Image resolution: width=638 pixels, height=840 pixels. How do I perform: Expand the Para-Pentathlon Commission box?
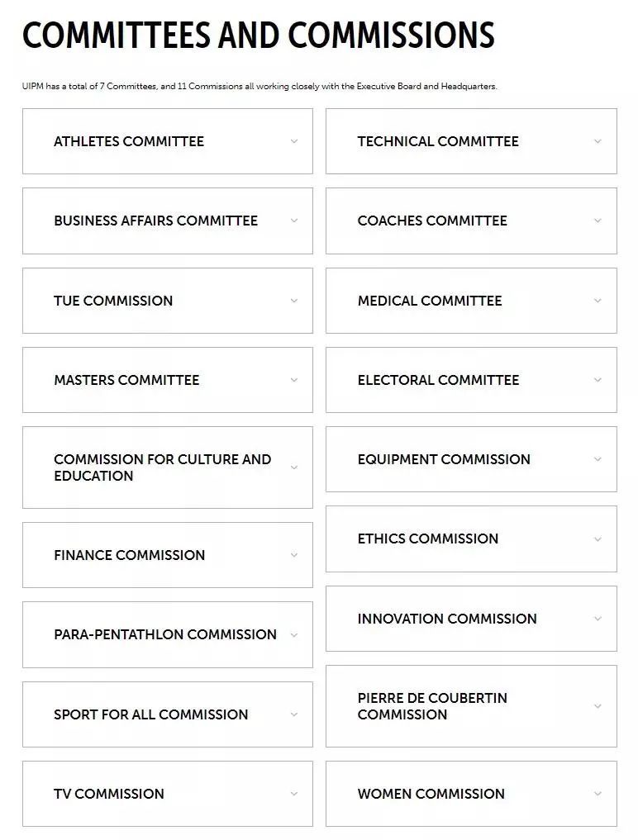[167, 634]
